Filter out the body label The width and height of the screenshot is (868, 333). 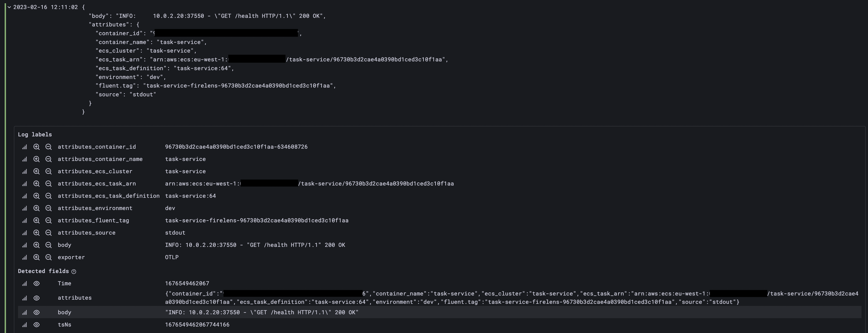tap(49, 245)
